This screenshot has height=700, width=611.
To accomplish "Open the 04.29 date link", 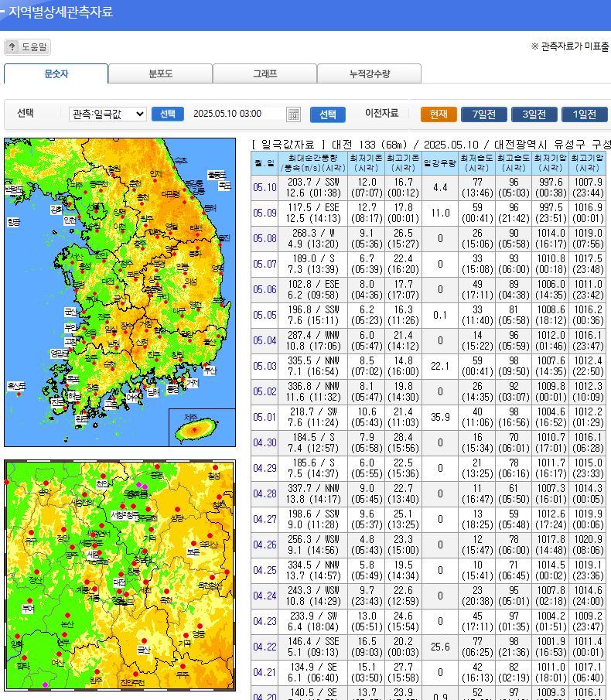I will [x=265, y=468].
